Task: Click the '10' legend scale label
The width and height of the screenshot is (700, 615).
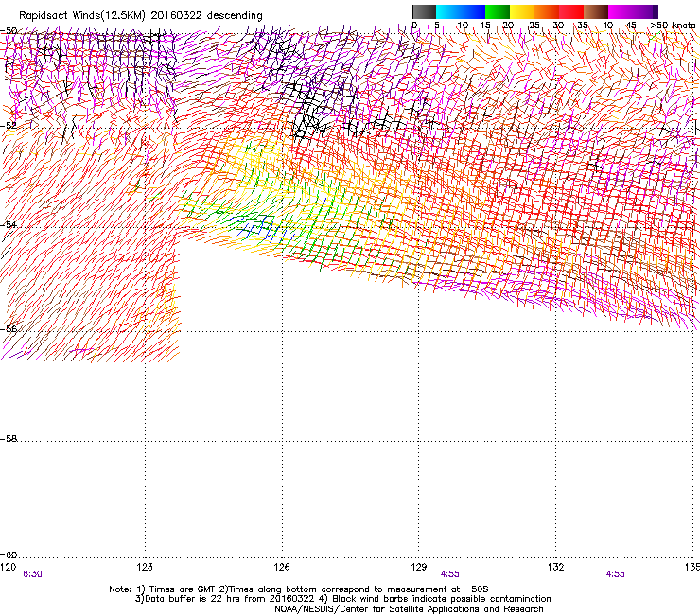Action: click(463, 26)
